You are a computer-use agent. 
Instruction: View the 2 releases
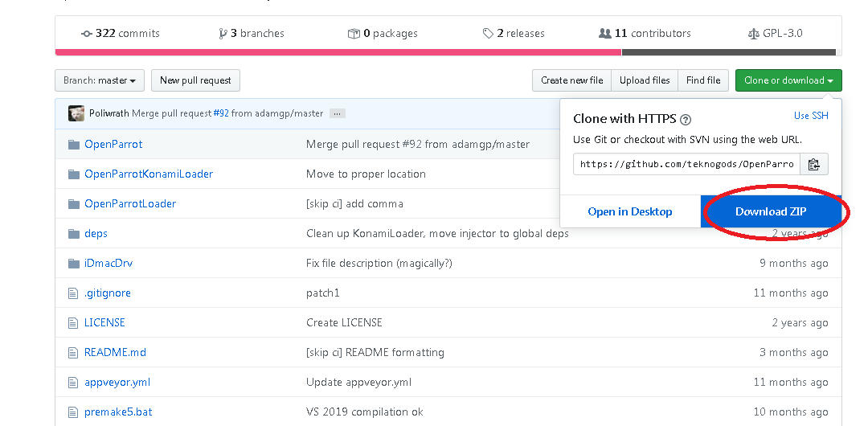514,33
